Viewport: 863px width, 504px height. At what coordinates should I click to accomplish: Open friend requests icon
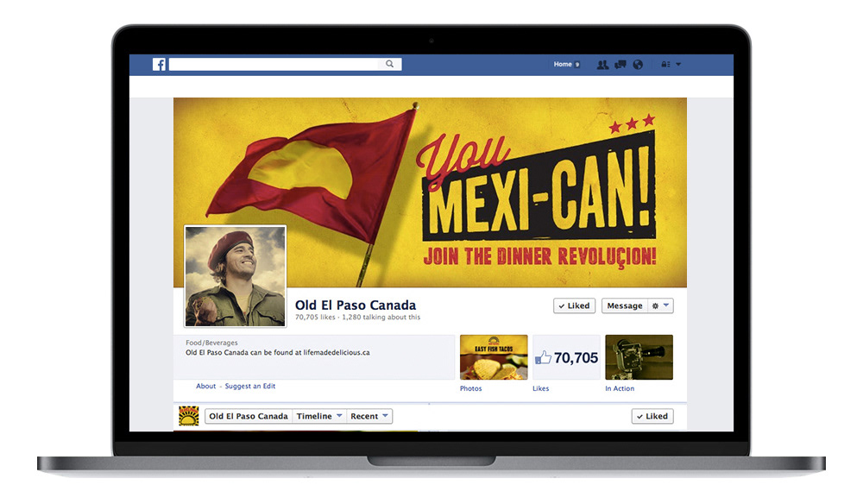(602, 65)
